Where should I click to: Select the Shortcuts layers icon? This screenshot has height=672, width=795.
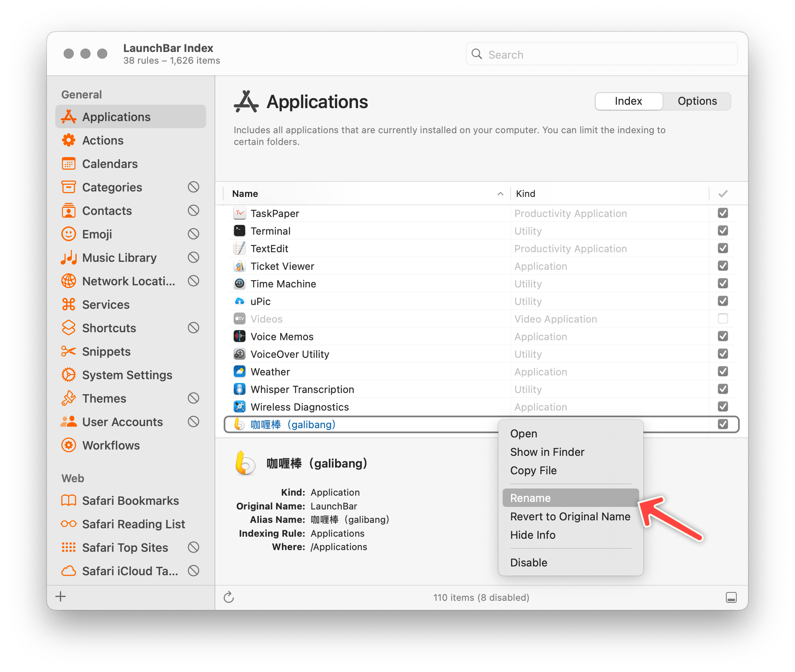[69, 328]
